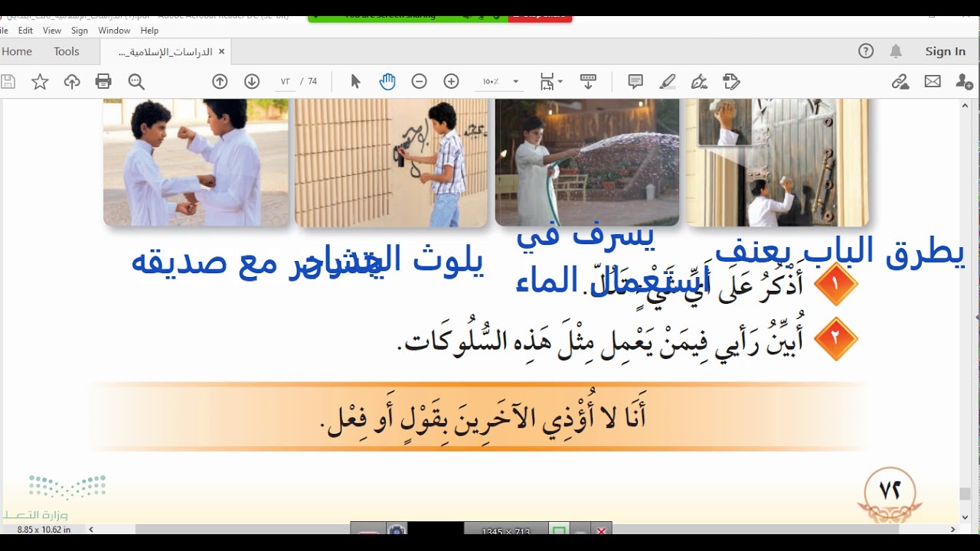Share a link to the file
980x551 pixels.
[900, 82]
